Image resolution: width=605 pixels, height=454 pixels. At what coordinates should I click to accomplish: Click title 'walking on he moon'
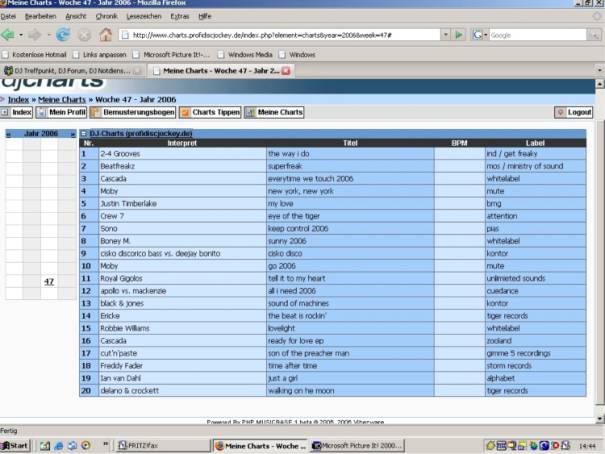point(301,391)
